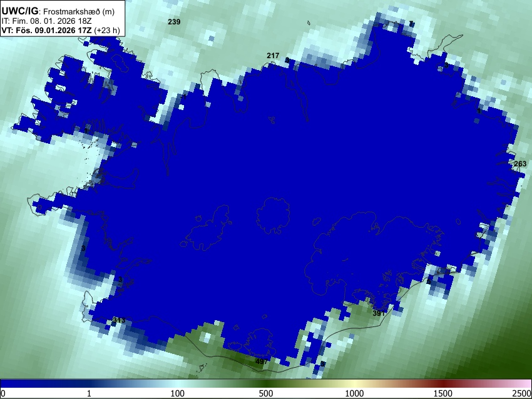Image resolution: width=532 pixels, height=399 pixels.
Task: Click the map value '391'
Action: (379, 313)
